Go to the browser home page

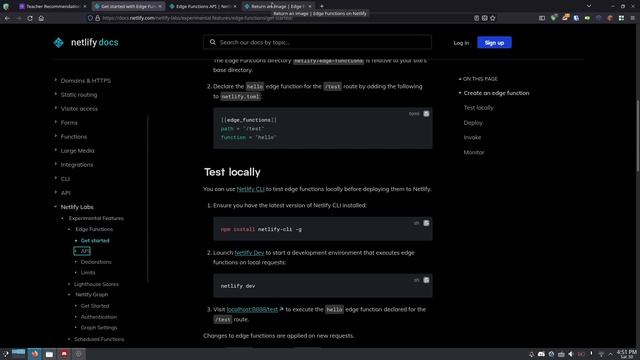point(41,18)
